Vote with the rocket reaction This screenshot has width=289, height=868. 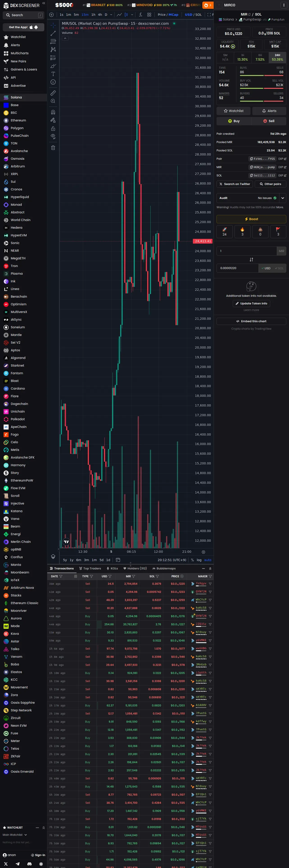click(224, 231)
